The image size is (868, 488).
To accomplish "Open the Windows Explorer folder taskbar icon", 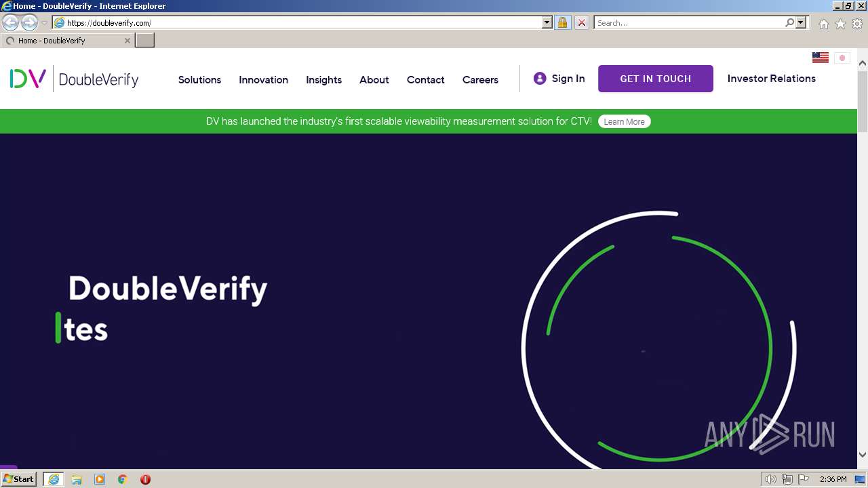I will tap(77, 479).
